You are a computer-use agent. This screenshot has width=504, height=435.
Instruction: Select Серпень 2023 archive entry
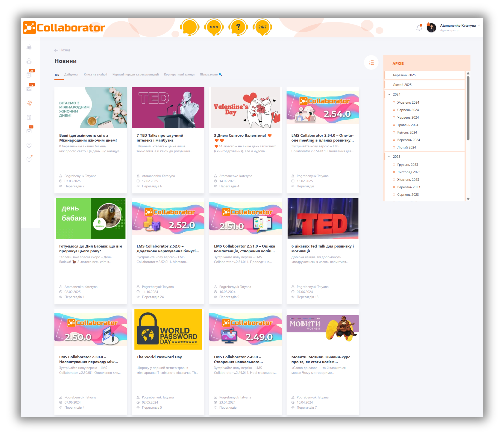408,195
